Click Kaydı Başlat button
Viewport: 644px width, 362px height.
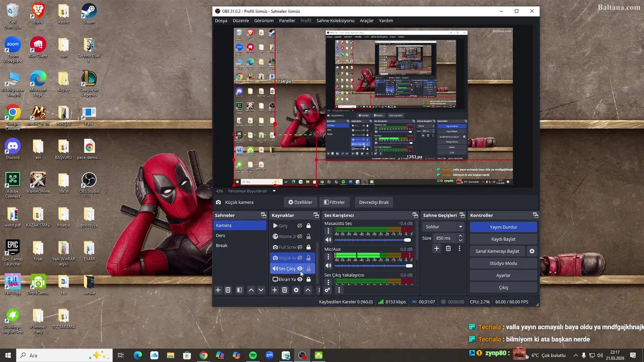click(503, 239)
